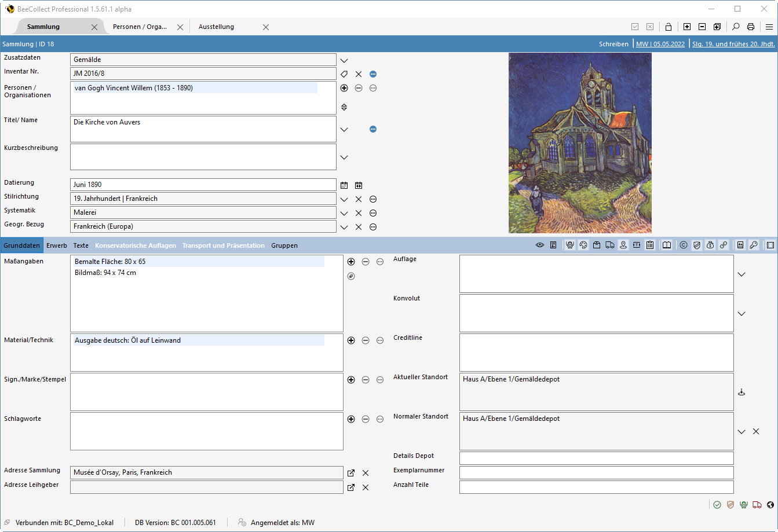Open the Slg. 19. und frühes 20. Jhdt. link

(734, 44)
